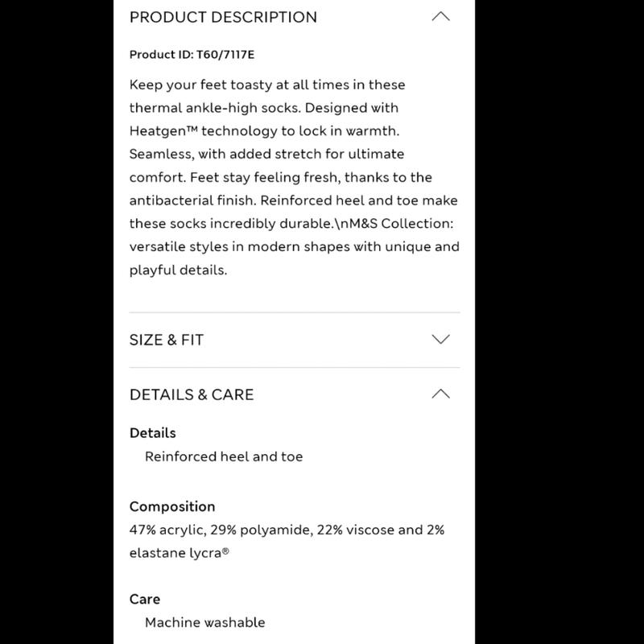Click the Product ID T60/7117E text
Image resolution: width=644 pixels, height=644 pixels.
[x=192, y=54]
